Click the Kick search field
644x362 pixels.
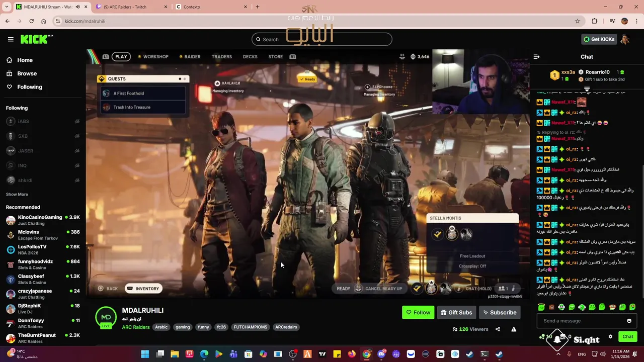click(x=322, y=39)
